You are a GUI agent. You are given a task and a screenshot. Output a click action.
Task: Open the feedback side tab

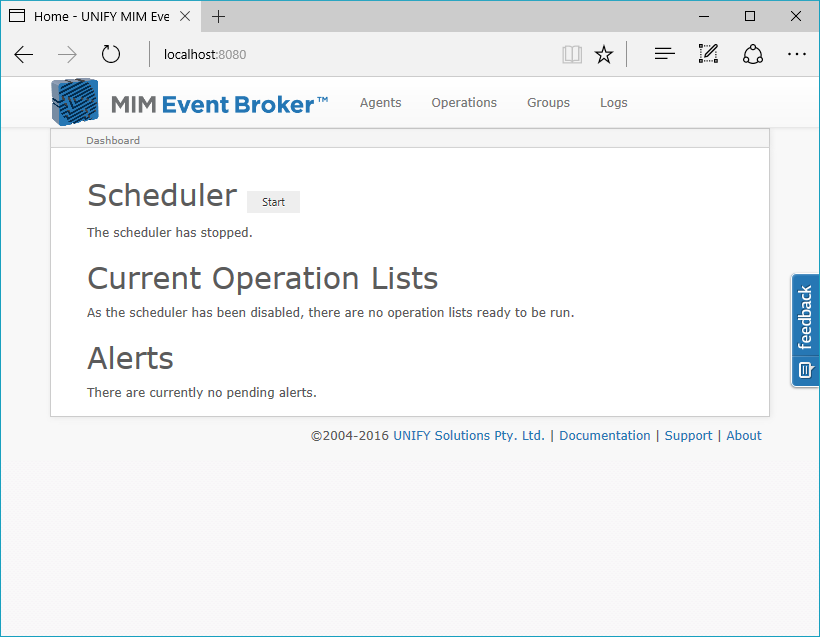(x=805, y=331)
